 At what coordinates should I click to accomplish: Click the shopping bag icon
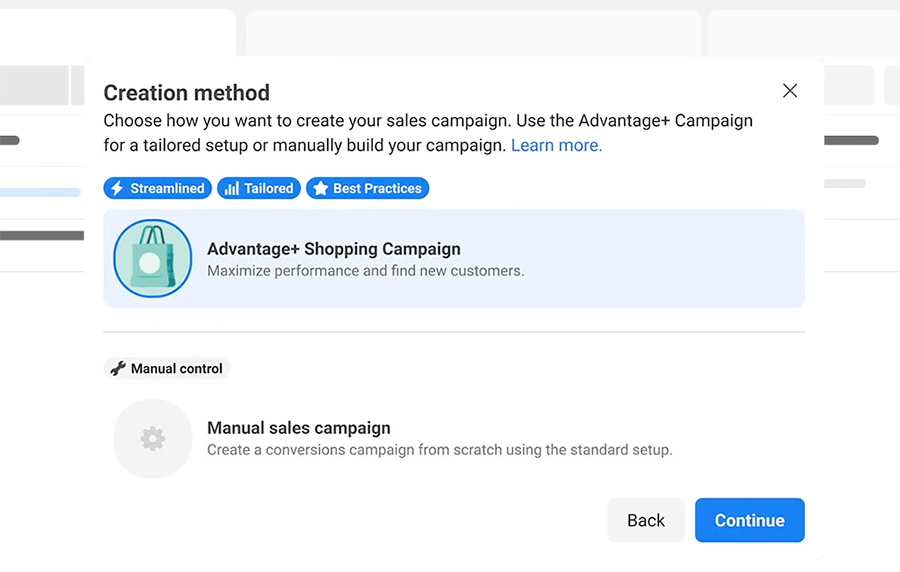click(153, 258)
